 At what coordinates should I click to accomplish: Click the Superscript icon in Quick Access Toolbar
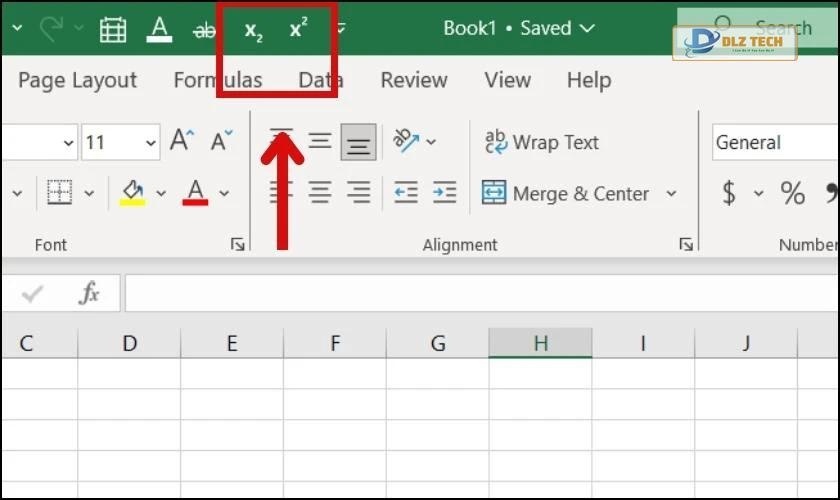[x=298, y=30]
